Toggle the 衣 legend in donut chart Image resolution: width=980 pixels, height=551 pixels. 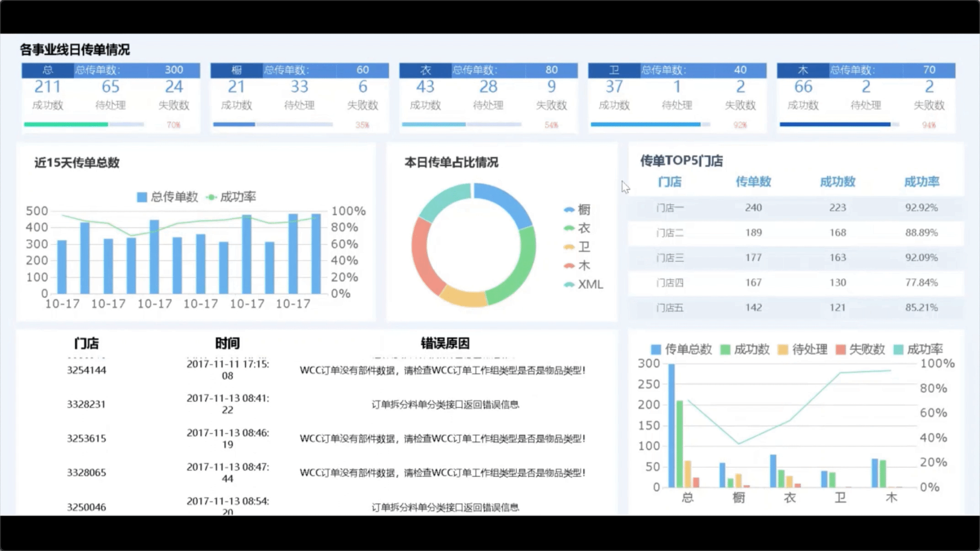[x=577, y=228]
